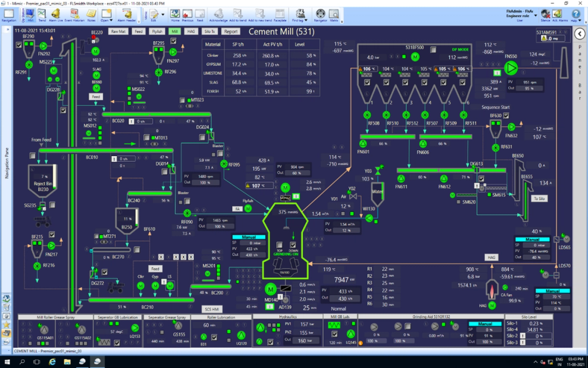The image size is (588, 368).
Task: Toggle Manual mode on the mill controller
Action: point(249,237)
